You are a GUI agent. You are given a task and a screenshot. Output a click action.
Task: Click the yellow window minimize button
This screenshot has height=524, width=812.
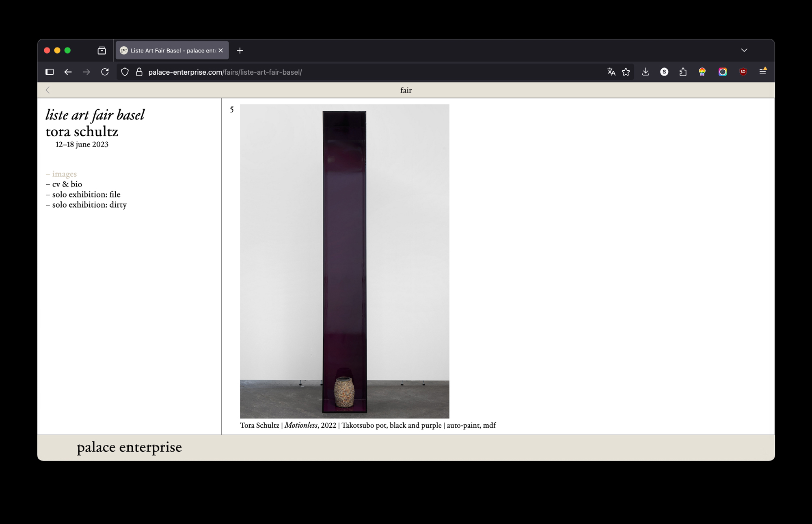(57, 50)
